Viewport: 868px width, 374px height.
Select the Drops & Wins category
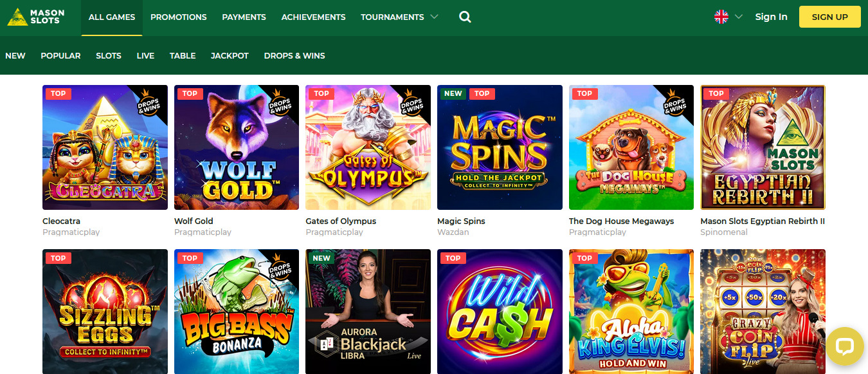click(x=294, y=56)
